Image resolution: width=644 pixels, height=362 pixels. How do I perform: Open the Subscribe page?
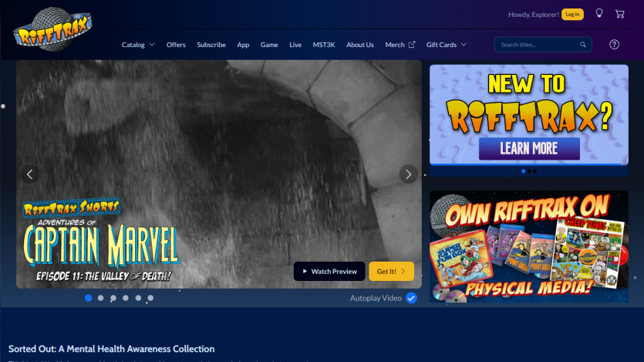[211, 44]
